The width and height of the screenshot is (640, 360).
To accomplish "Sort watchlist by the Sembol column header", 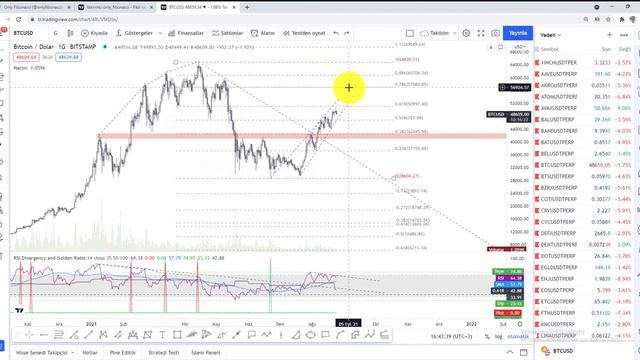I will coord(549,49).
